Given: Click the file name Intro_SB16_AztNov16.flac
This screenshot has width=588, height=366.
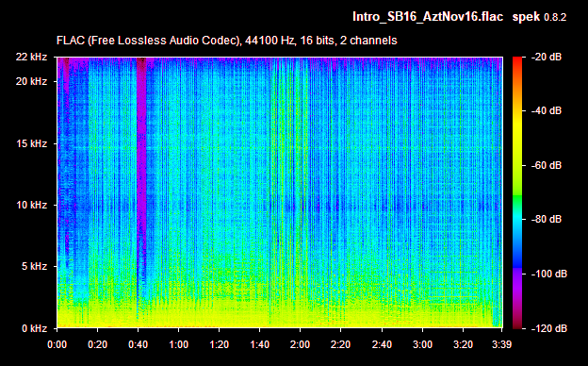Looking at the screenshot, I should pos(428,17).
